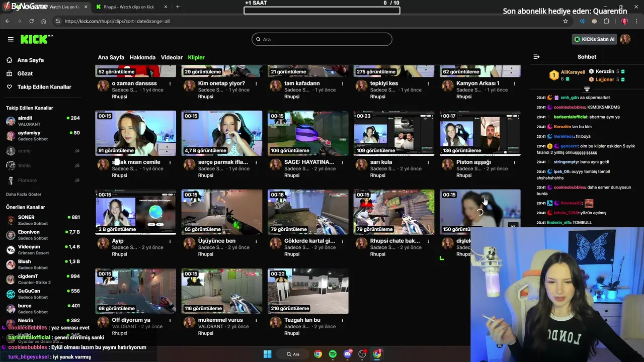Click chat username cookiesbubbles 'KSMDKSMKDMS' message
644x362 pixels.
click(570, 107)
